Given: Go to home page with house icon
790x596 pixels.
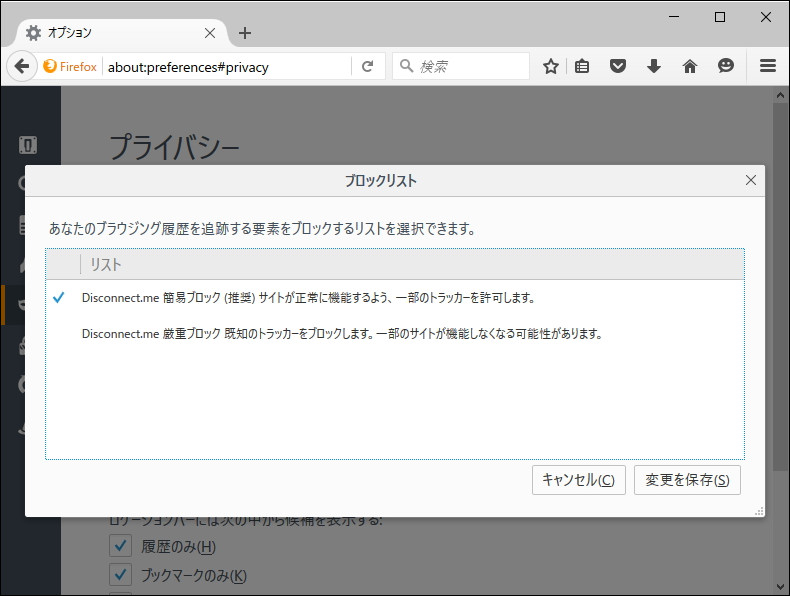Looking at the screenshot, I should pos(690,66).
